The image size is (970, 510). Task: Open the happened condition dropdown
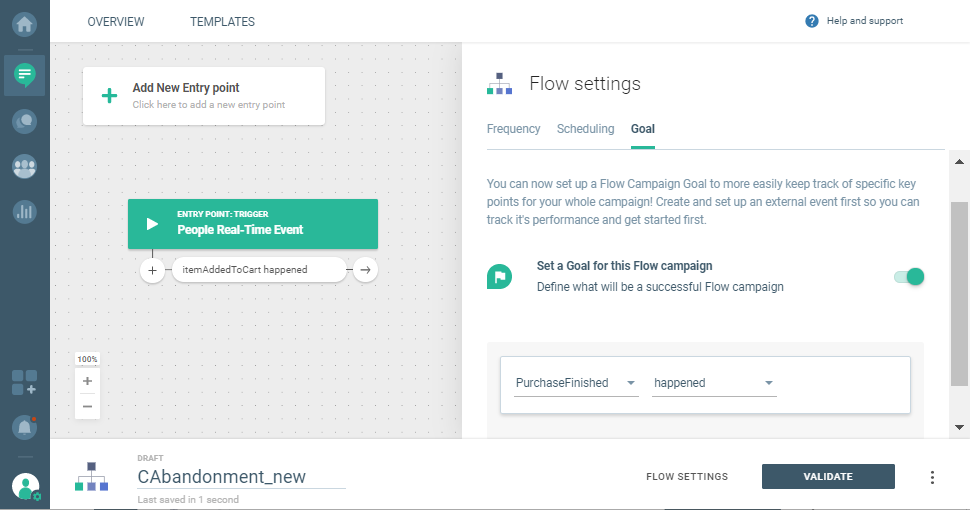pos(714,383)
